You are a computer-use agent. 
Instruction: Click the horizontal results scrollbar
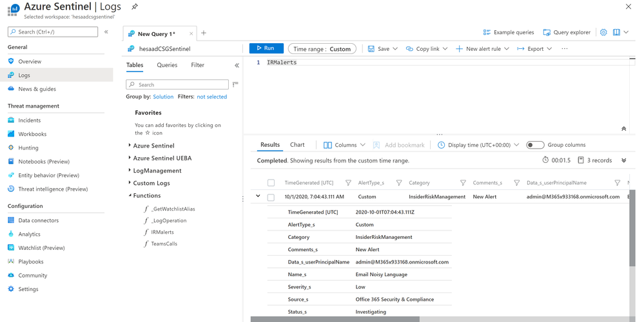(x=335, y=319)
